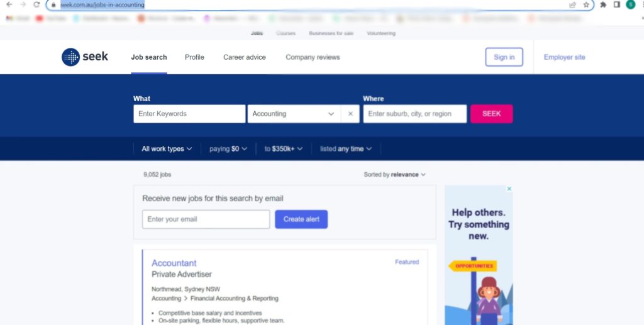Viewport: 644px width, 325px height.
Task: Change the Sorted by relevance order
Action: pos(394,174)
